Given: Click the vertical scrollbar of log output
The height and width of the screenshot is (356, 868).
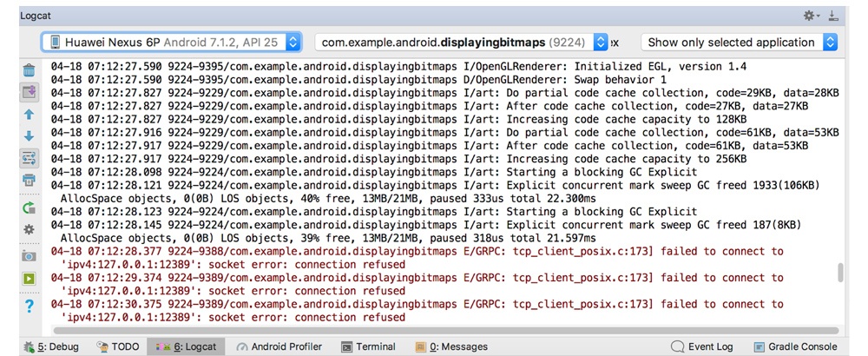Looking at the screenshot, I should pos(840,273).
